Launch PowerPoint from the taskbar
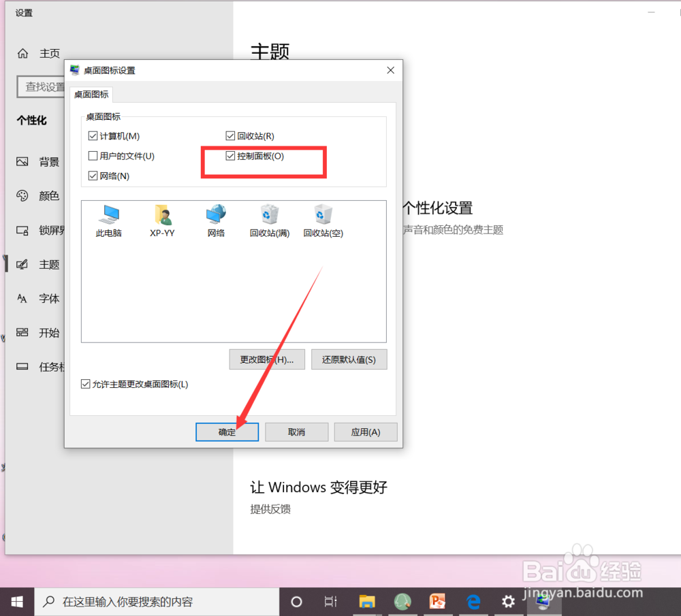 click(x=438, y=602)
